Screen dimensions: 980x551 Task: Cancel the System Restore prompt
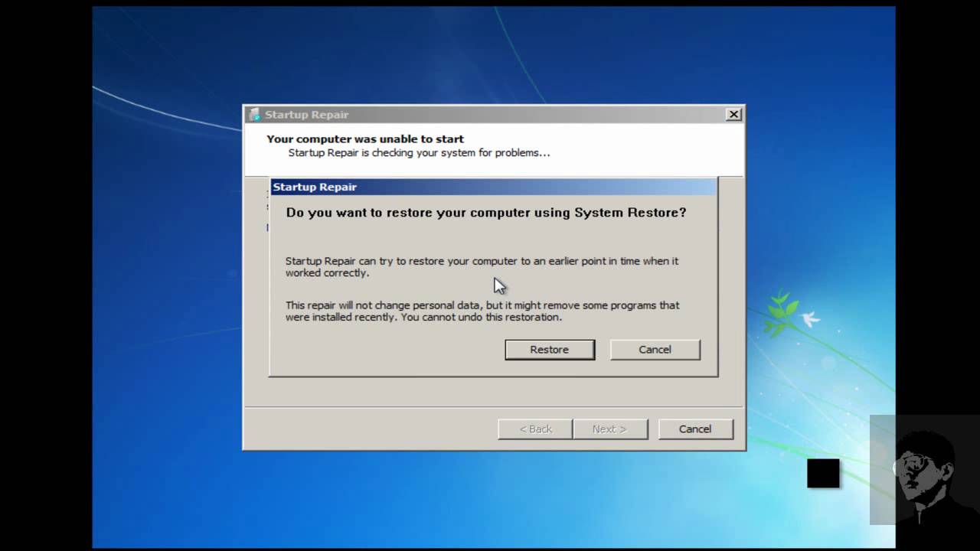pos(655,350)
